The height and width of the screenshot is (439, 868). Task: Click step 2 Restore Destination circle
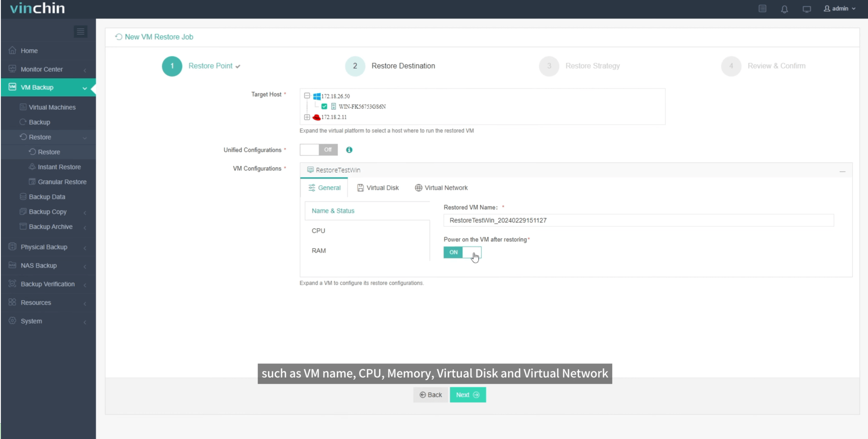pos(355,66)
